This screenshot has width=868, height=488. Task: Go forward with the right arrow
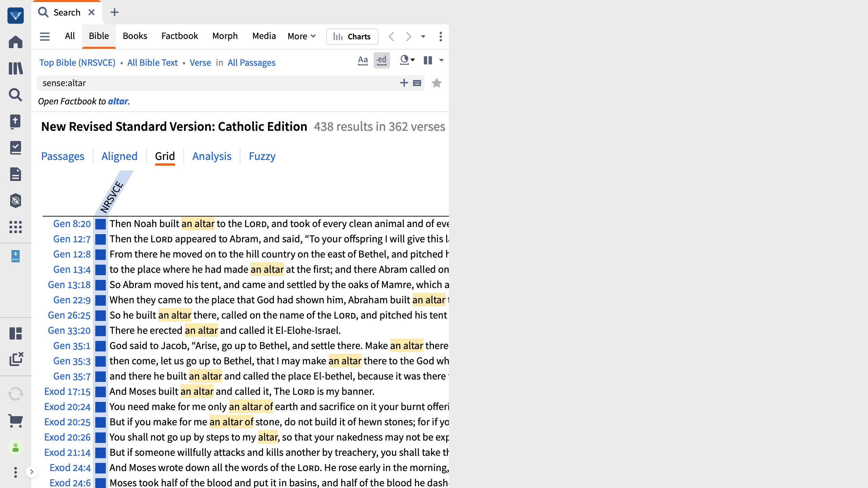(x=409, y=36)
